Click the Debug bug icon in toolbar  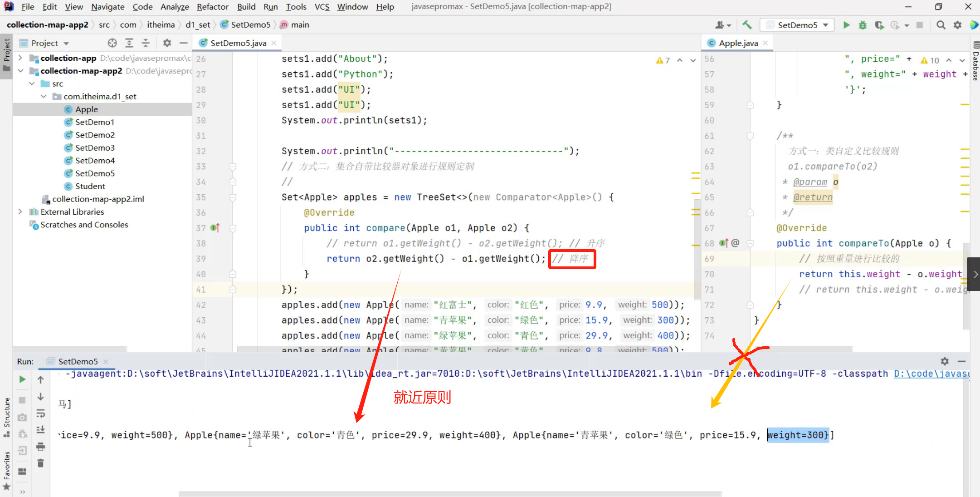(x=863, y=25)
